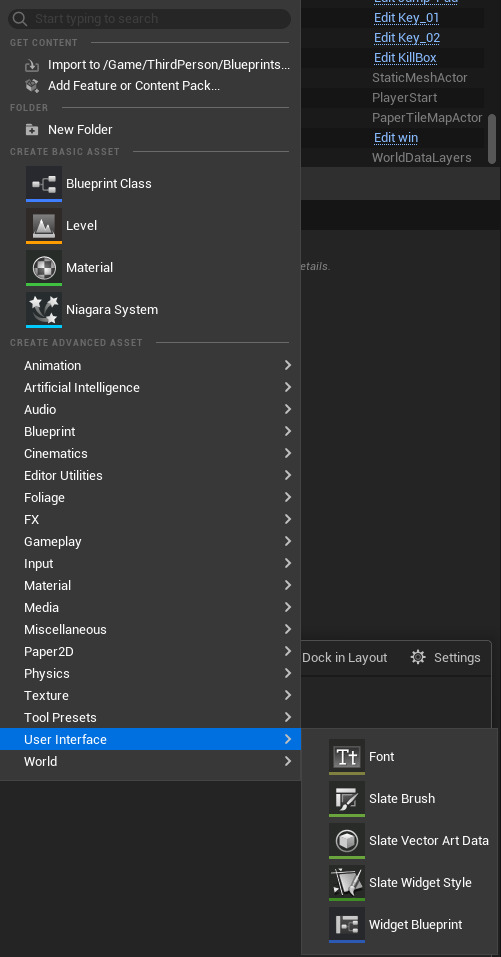Viewport: 501px width, 957px height.
Task: Expand the Blueprint submenu arrow
Action: click(287, 431)
